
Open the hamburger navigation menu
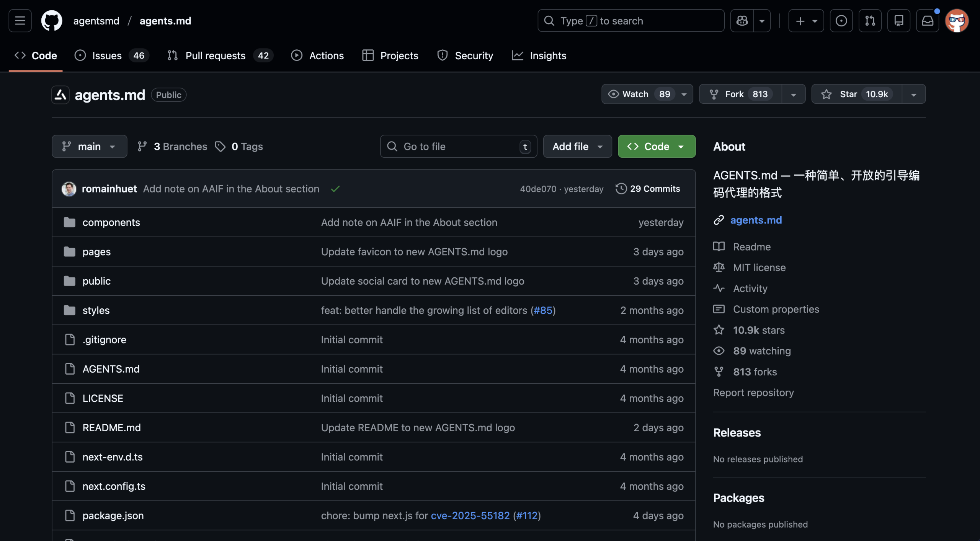(20, 21)
